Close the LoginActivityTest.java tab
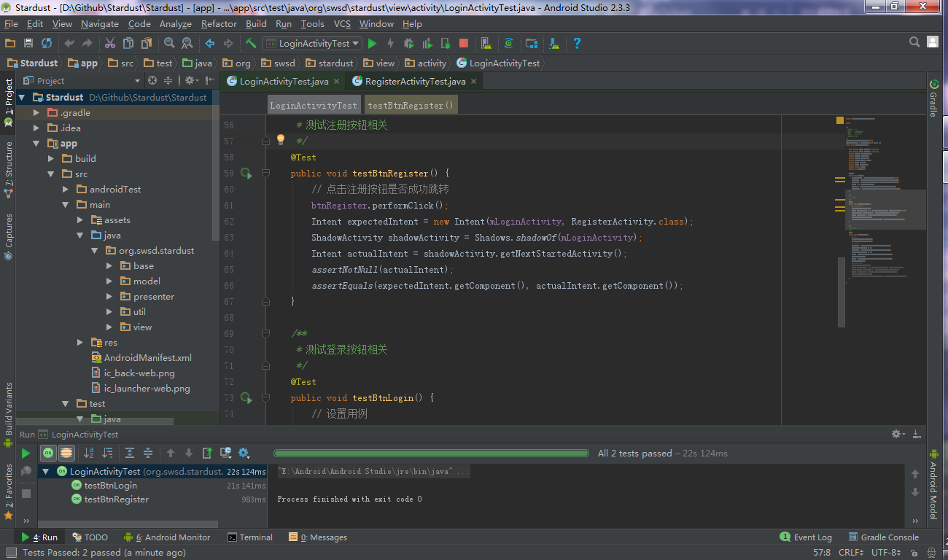This screenshot has width=948, height=560. (337, 82)
